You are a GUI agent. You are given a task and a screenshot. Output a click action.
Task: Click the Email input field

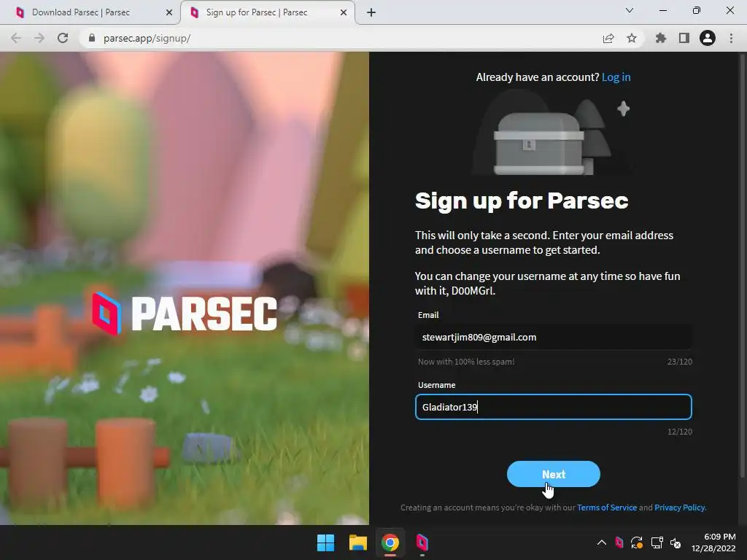(553, 337)
